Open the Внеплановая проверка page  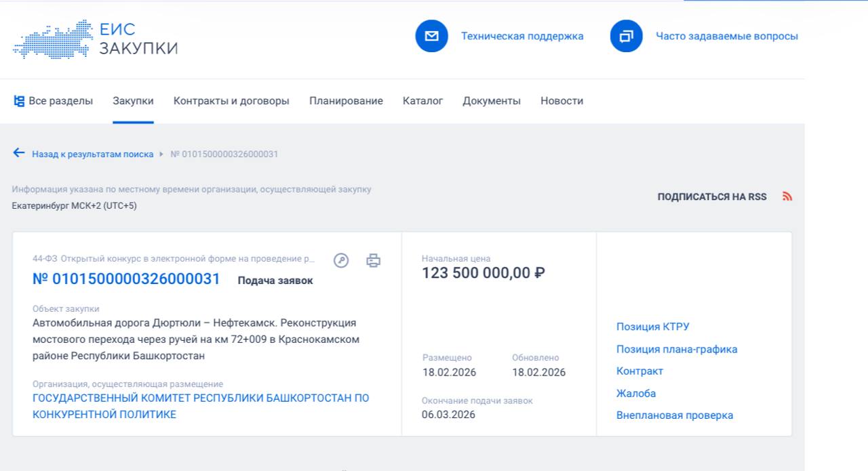pyautogui.click(x=675, y=415)
